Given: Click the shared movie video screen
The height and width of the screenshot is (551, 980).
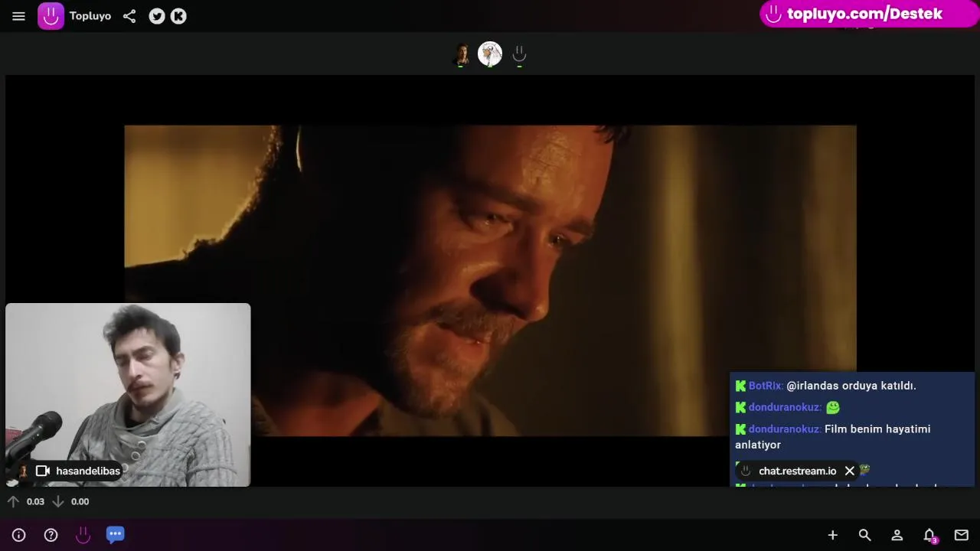Looking at the screenshot, I should click(490, 280).
